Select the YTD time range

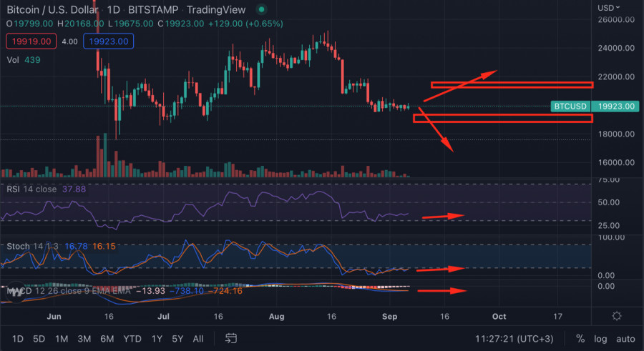point(132,339)
